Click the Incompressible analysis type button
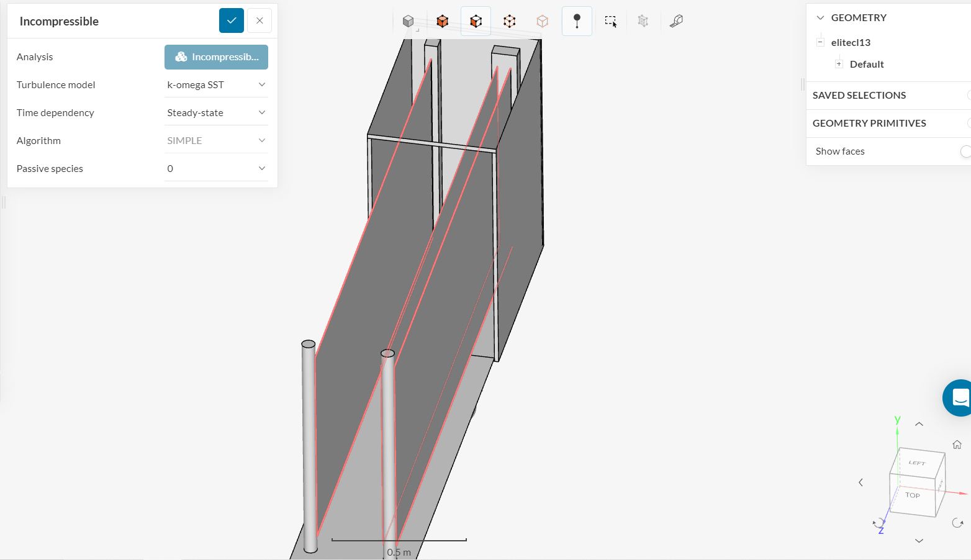Image resolution: width=971 pixels, height=560 pixels. (x=216, y=56)
